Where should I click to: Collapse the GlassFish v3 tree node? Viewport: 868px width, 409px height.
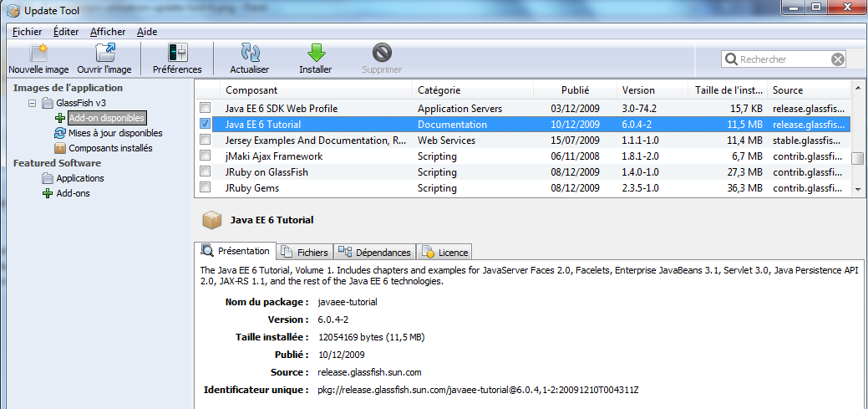click(x=33, y=103)
